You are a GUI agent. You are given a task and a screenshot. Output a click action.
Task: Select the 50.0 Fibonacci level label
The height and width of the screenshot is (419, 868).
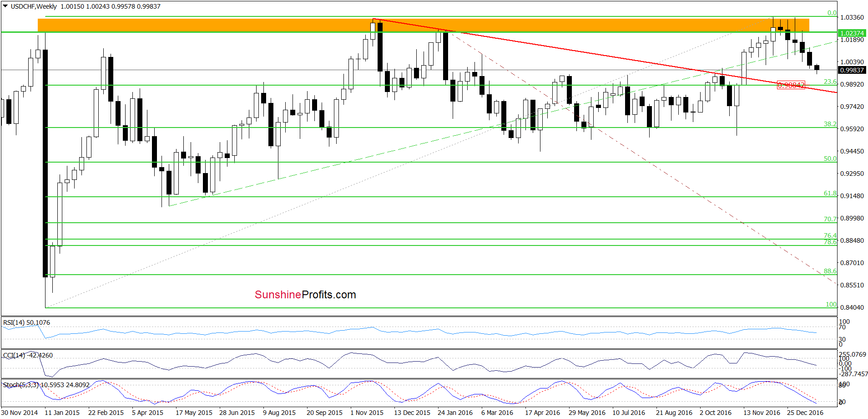pos(830,158)
